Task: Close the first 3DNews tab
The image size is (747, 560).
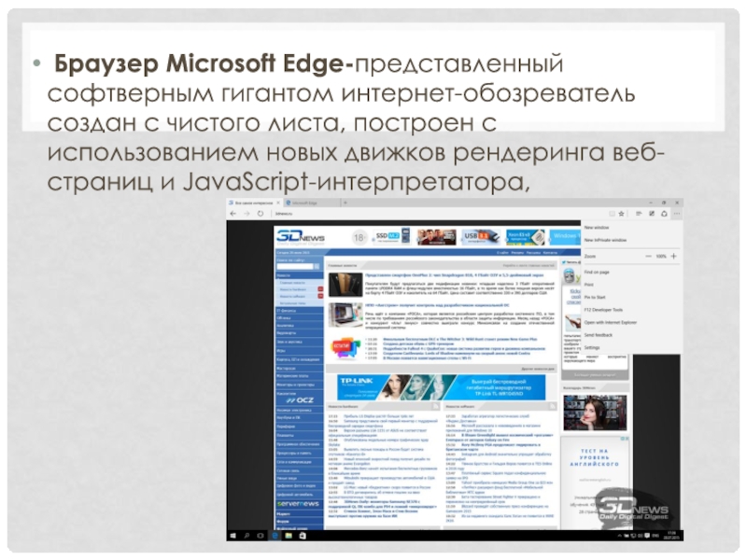Action: pyautogui.click(x=278, y=203)
